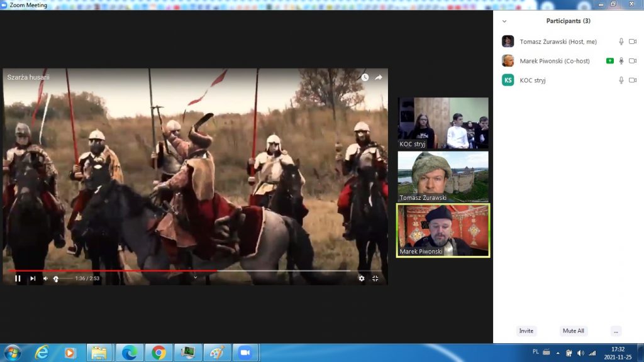644x362 pixels.
Task: Mute the video player volume
Action: (x=45, y=278)
